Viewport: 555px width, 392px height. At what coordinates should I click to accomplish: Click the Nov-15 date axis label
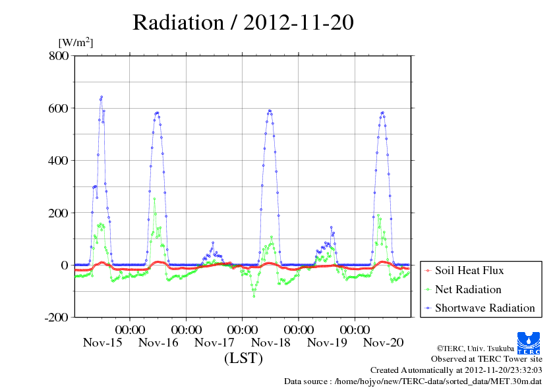tap(102, 343)
